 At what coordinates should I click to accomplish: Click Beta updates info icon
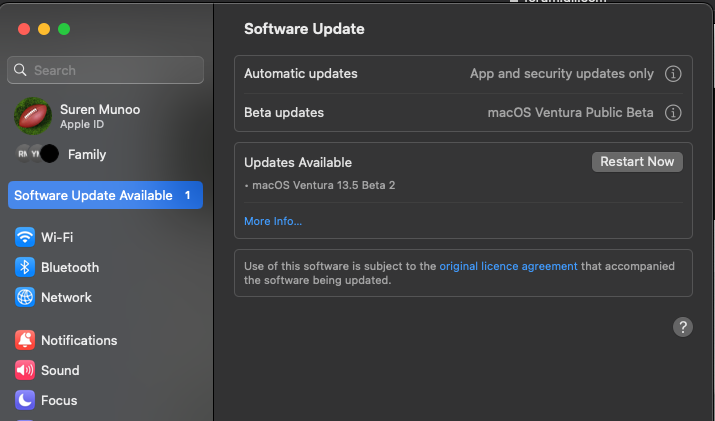[x=673, y=113]
